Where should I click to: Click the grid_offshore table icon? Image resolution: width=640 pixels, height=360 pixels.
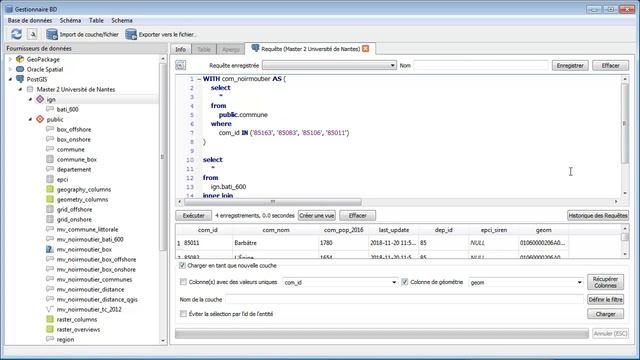pos(50,209)
